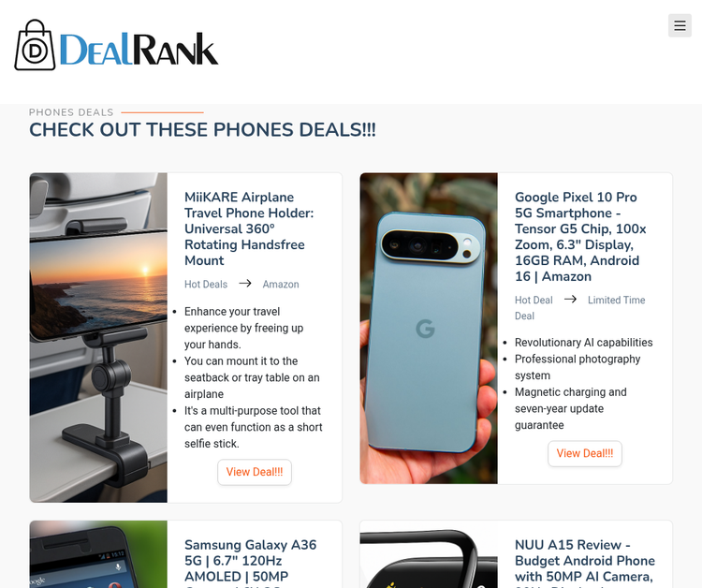The height and width of the screenshot is (588, 702).
Task: Click the Phones Deals section label
Action: pyautogui.click(x=71, y=112)
